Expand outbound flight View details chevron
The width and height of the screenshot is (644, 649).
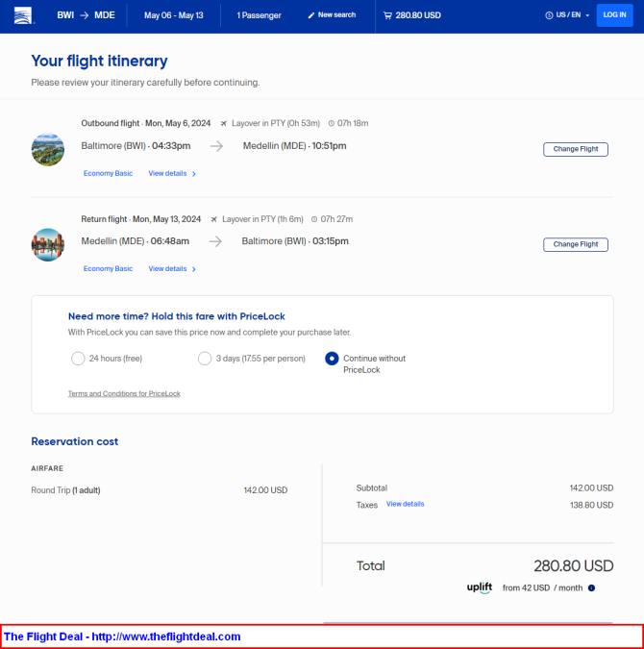(x=194, y=174)
